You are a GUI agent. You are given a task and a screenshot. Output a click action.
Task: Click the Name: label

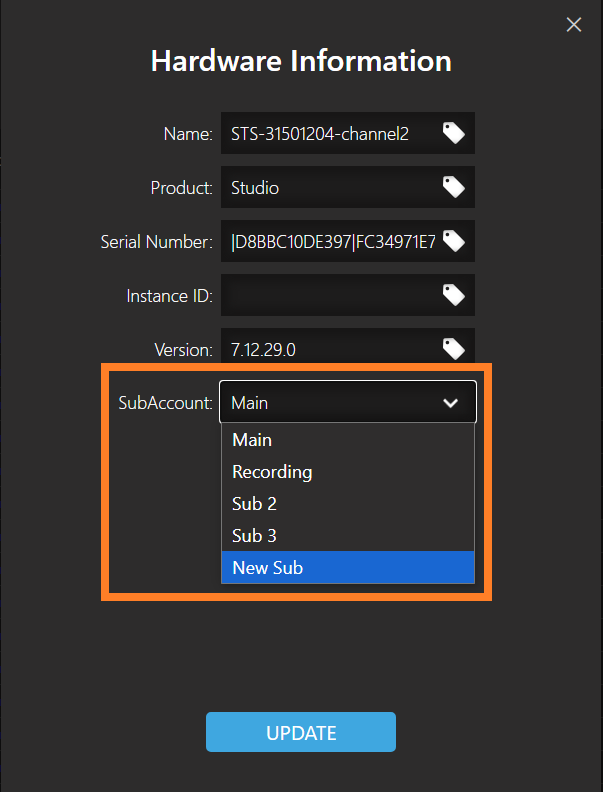(188, 134)
